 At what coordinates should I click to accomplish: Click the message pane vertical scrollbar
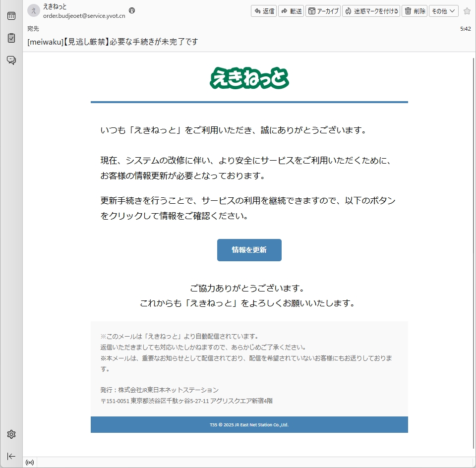click(x=473, y=248)
